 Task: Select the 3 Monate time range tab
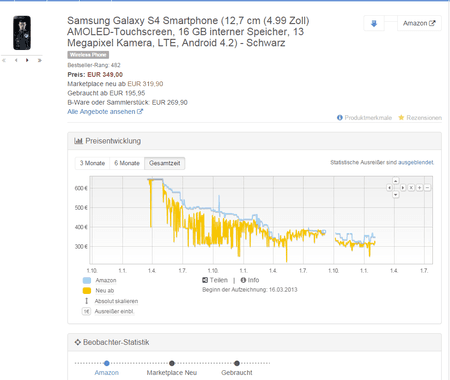(x=92, y=163)
